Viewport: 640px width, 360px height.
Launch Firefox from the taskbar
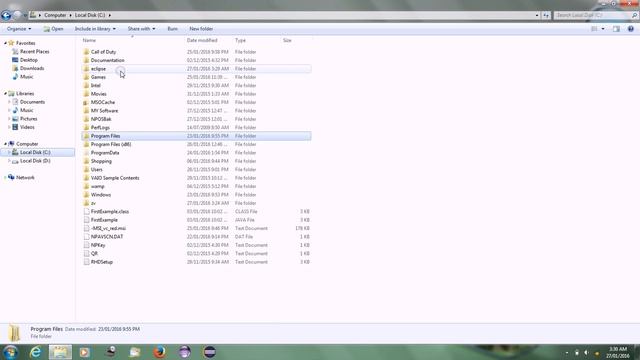pyautogui.click(x=160, y=352)
